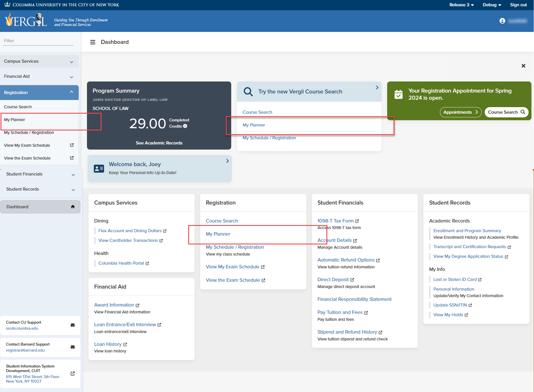Open Loan Entrance/Exit Interview link
534x392 pixels.
point(125,324)
